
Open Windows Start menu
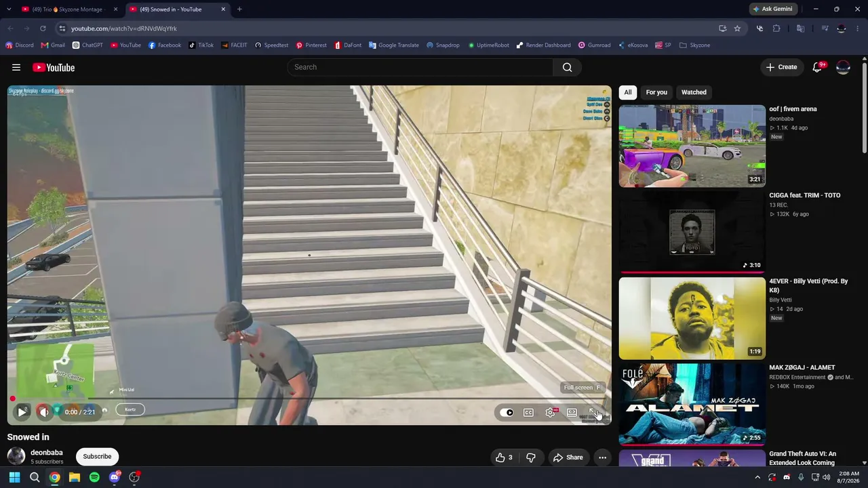14,477
